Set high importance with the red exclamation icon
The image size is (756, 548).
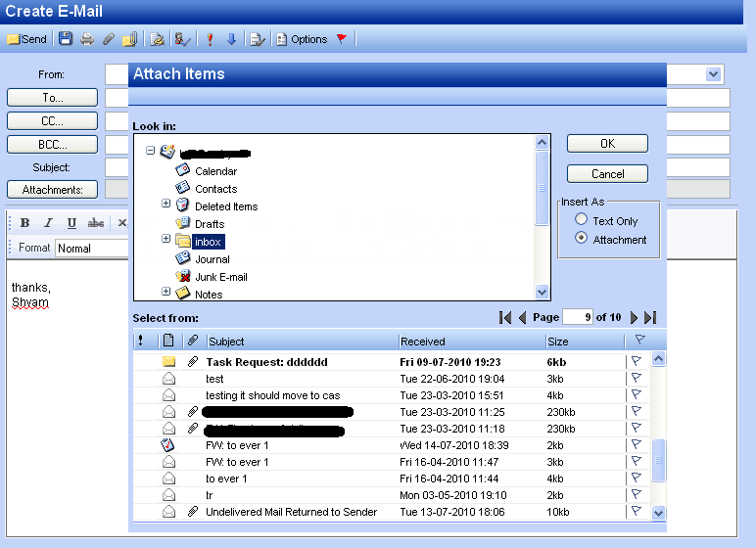click(x=210, y=39)
